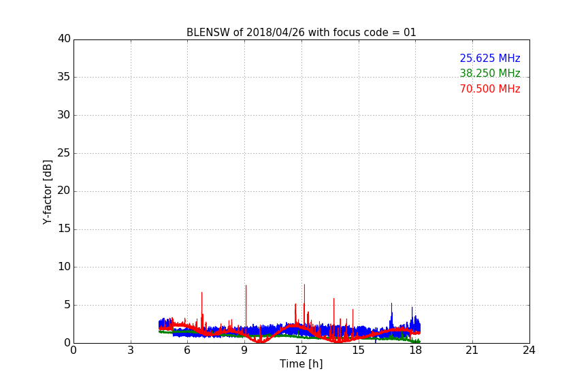Click the plot title 'BLENSW of 2018/04/26 with focus code = 01'

point(301,33)
